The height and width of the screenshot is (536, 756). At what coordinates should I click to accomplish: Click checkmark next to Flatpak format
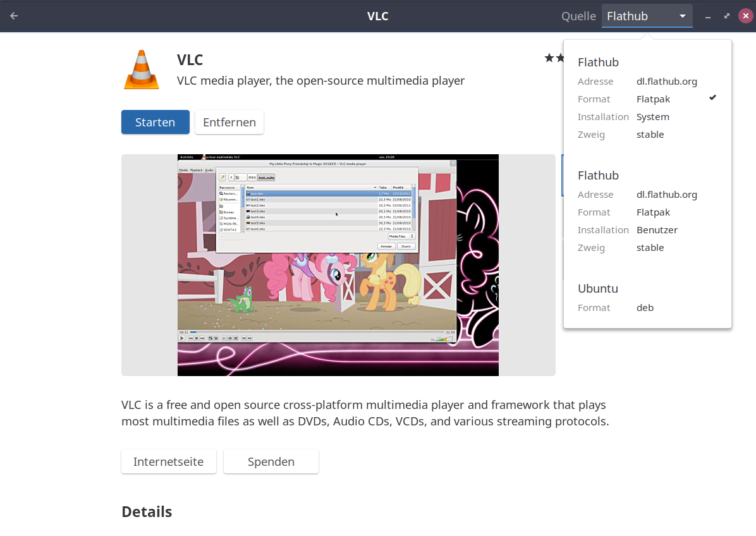tap(712, 98)
